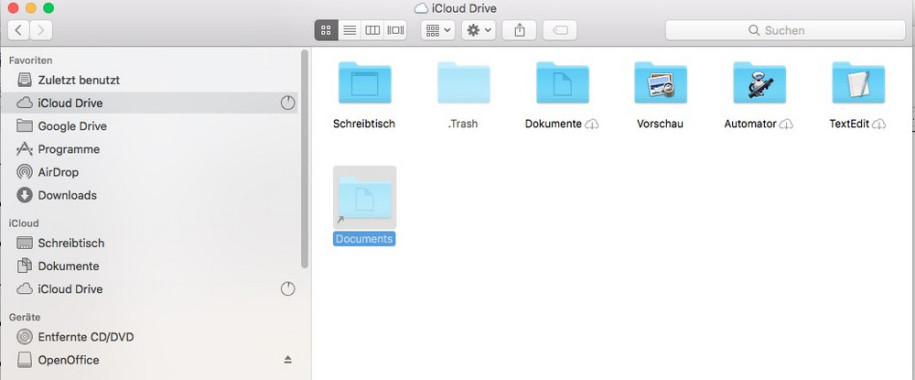Click the Entfernte CD/DVD disc icon
The height and width of the screenshot is (380, 915).
click(25, 337)
